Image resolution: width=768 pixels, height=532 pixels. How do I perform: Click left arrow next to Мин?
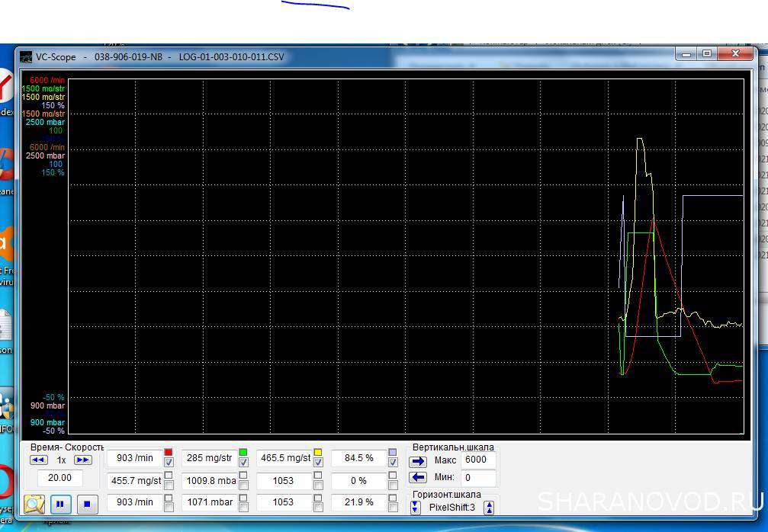418,477
